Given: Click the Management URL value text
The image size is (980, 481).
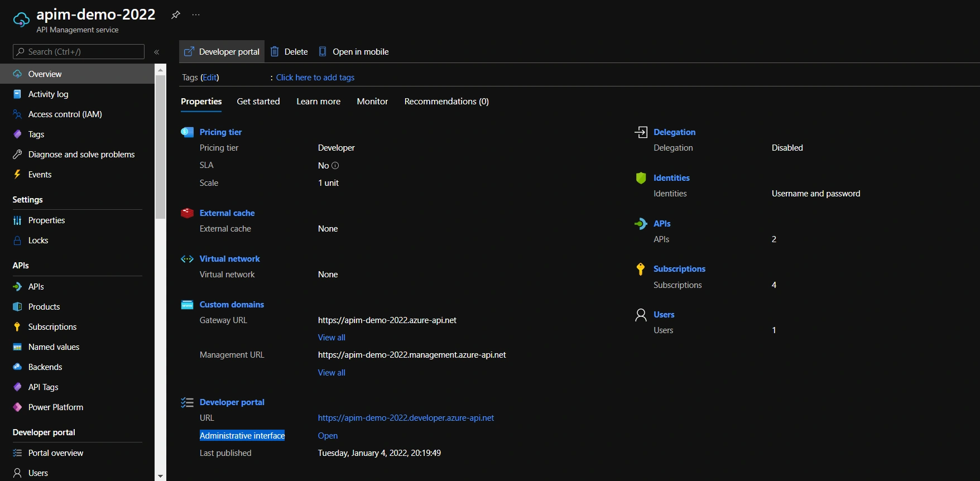Looking at the screenshot, I should [x=412, y=355].
